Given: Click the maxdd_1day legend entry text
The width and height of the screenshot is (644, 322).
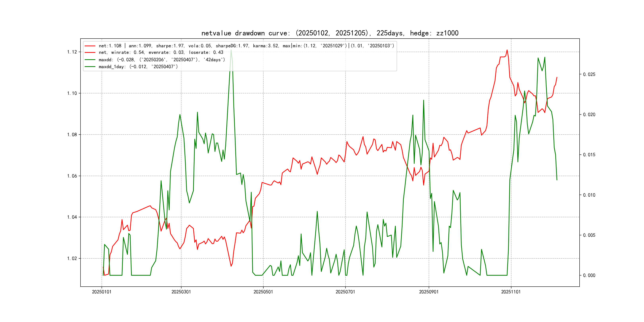Looking at the screenshot, I should (x=138, y=67).
